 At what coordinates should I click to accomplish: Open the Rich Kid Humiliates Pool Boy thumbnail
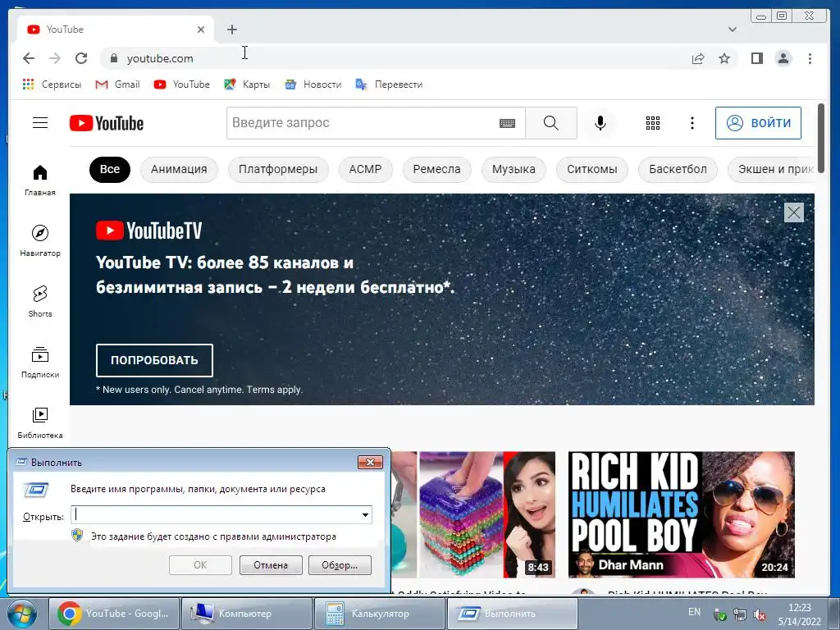tap(682, 515)
